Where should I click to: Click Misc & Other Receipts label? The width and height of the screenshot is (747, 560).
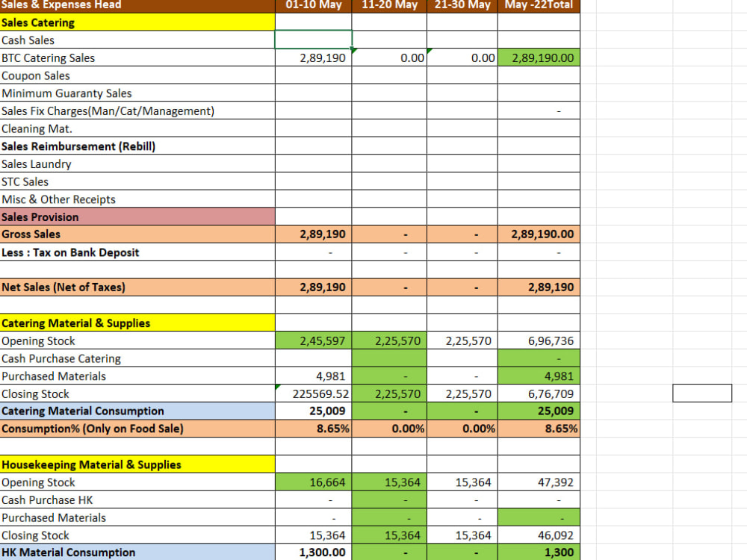click(x=58, y=199)
